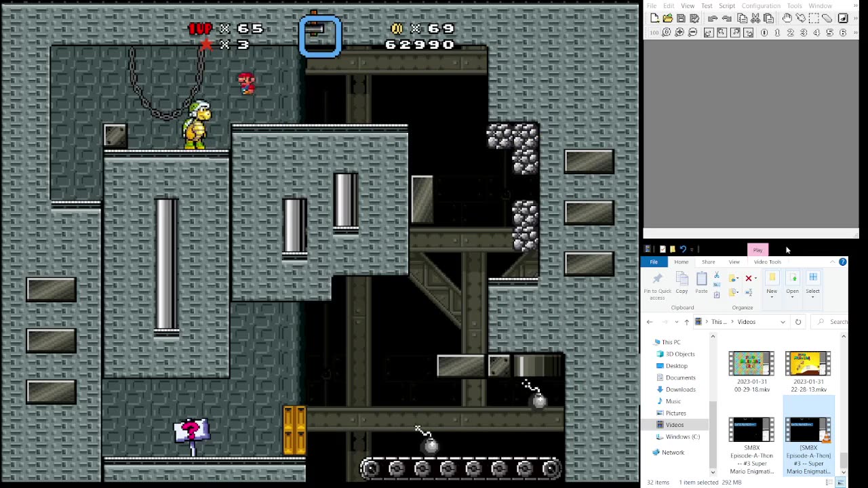
Task: Click the Refresh button next to the address bar
Action: (798, 322)
